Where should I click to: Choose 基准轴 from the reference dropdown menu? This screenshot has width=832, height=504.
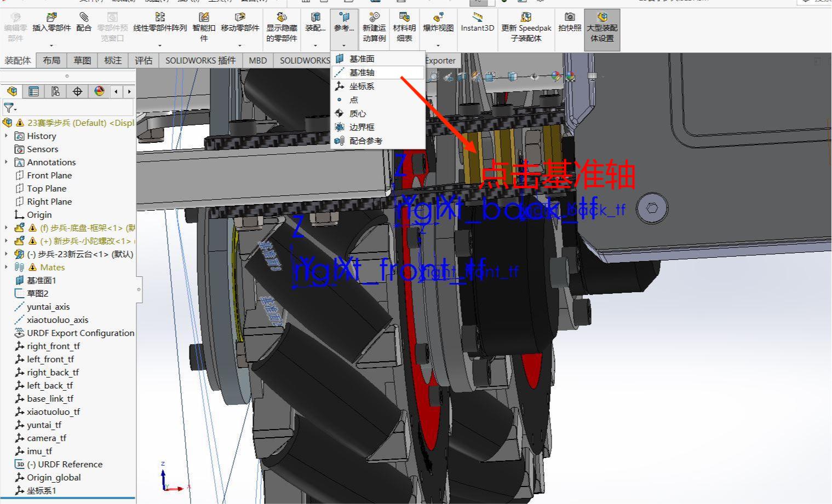pyautogui.click(x=362, y=72)
